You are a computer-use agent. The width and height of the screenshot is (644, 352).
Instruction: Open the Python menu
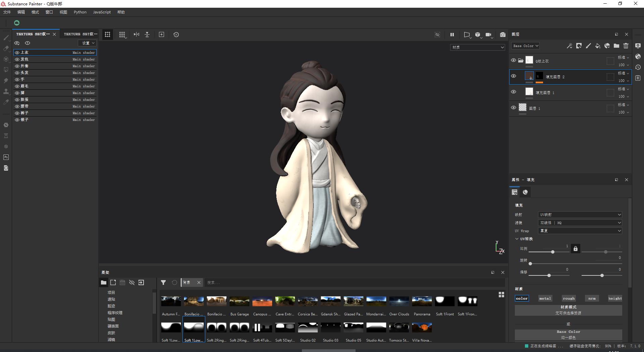click(80, 12)
